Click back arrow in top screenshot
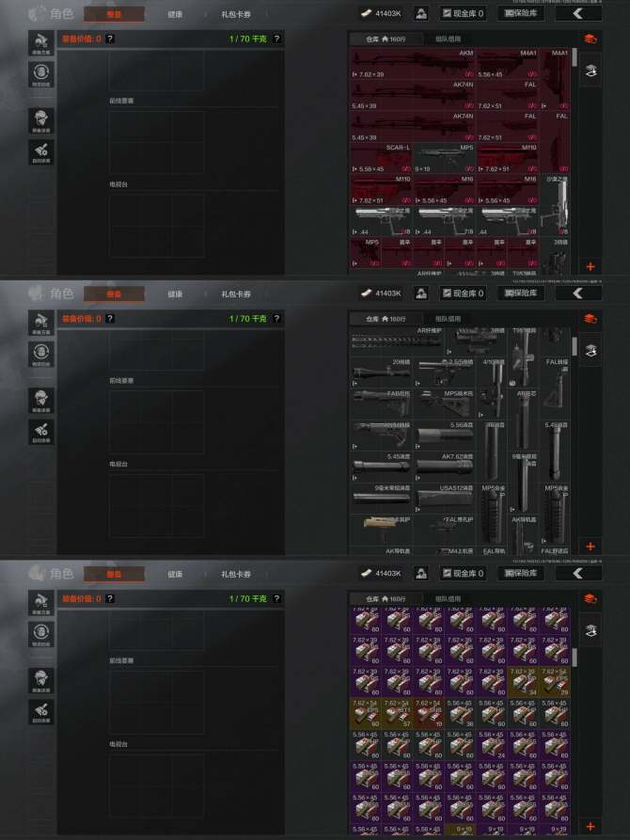This screenshot has height=840, width=630. click(x=578, y=13)
